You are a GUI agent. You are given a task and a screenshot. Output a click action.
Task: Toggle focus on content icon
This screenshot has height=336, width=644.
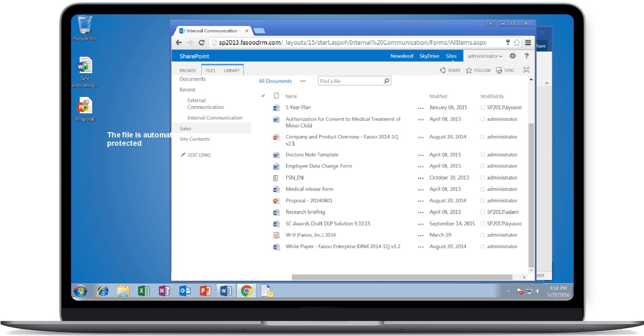[526, 70]
